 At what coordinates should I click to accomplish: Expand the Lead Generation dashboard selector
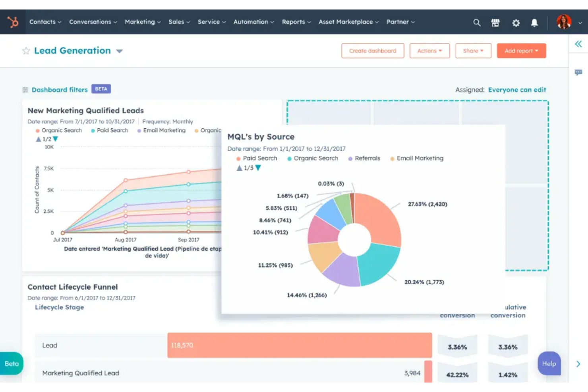pos(120,51)
